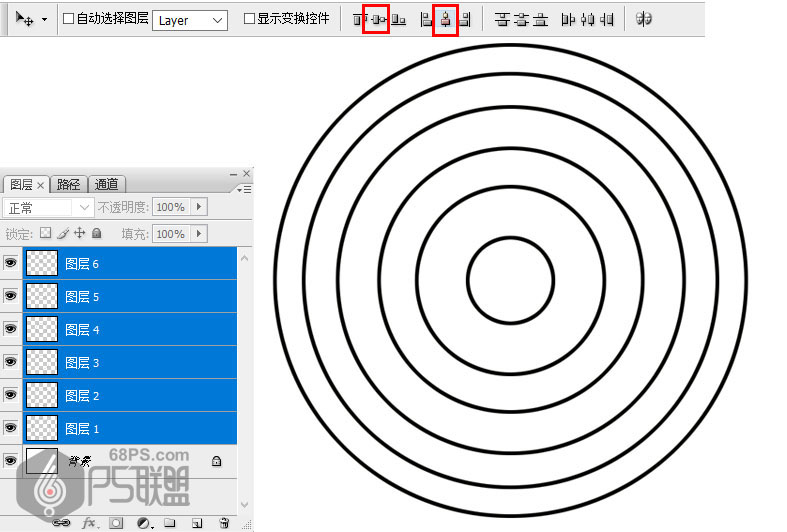Select the 图层 1 layer name

[82, 429]
